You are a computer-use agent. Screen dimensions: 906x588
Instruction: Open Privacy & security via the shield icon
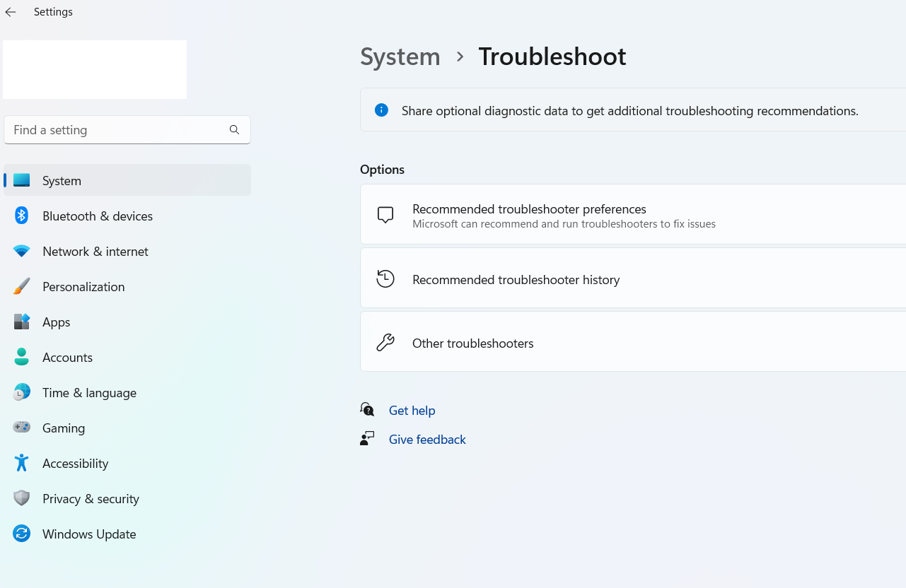(21, 498)
